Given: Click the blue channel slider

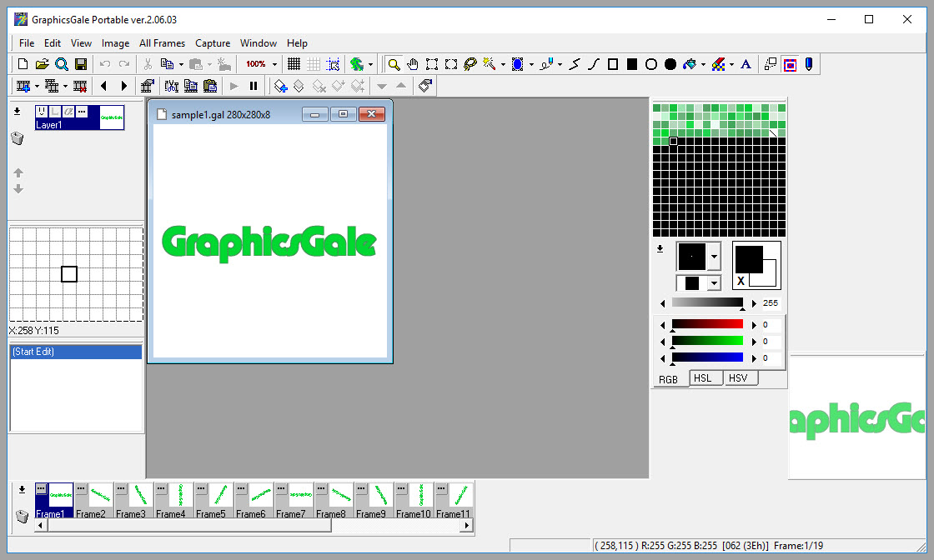Looking at the screenshot, I should click(707, 358).
